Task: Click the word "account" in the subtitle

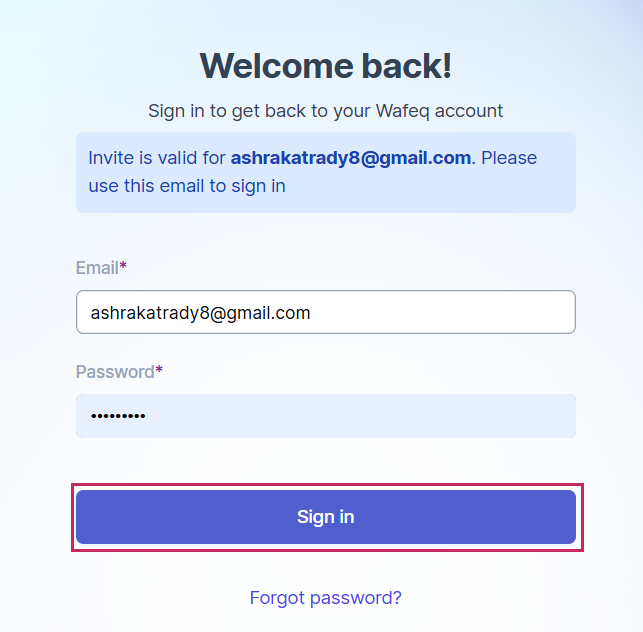Action: (x=472, y=111)
